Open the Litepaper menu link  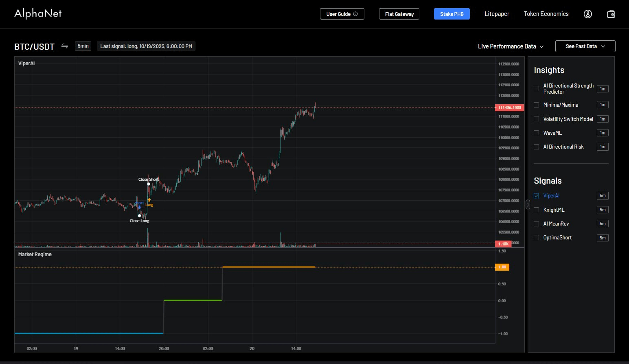[497, 14]
